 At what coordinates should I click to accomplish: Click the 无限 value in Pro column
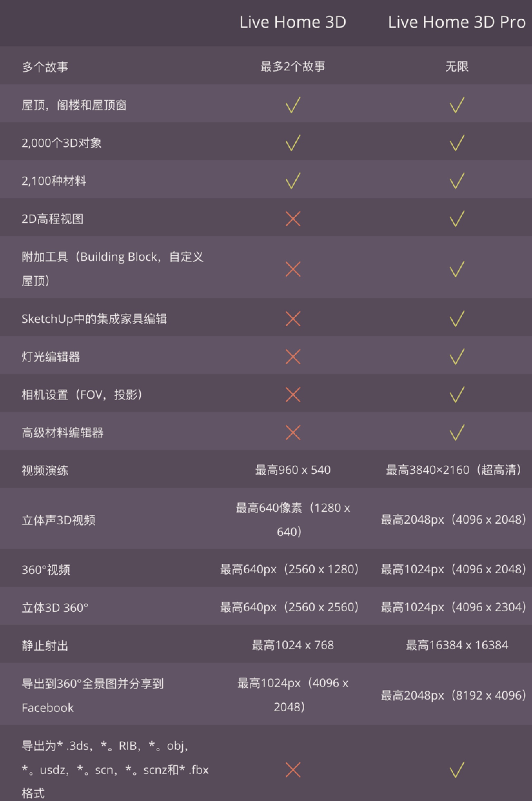[x=457, y=66]
